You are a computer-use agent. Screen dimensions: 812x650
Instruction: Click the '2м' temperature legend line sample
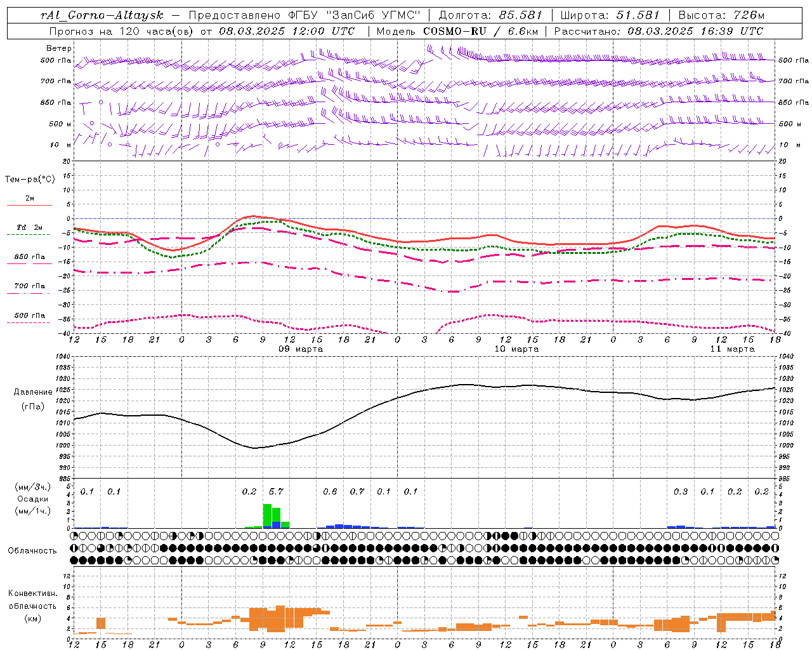[x=30, y=205]
